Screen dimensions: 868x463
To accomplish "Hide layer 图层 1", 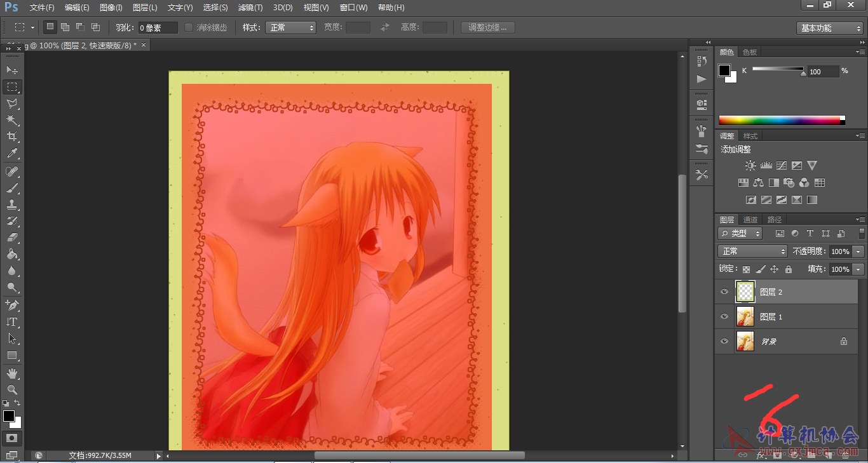I will [724, 317].
